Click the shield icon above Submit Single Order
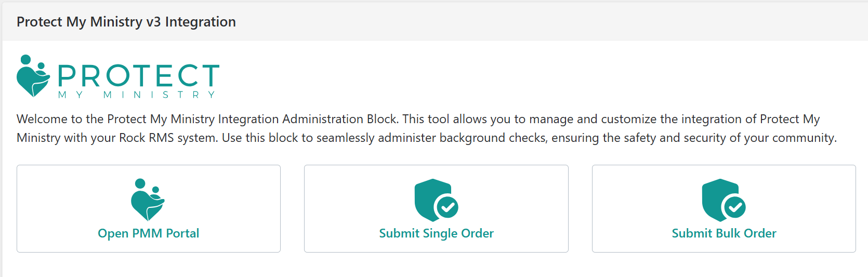Image resolution: width=868 pixels, height=277 pixels. click(x=436, y=200)
